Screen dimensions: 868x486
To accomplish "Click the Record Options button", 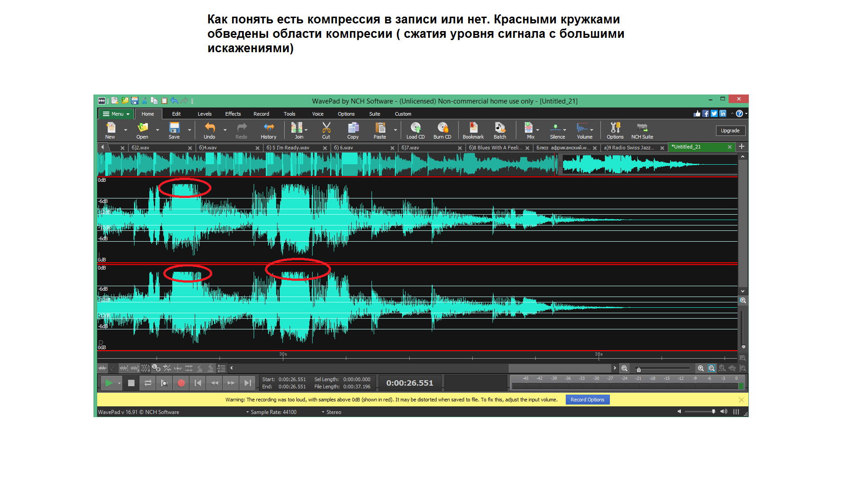I will pos(587,400).
